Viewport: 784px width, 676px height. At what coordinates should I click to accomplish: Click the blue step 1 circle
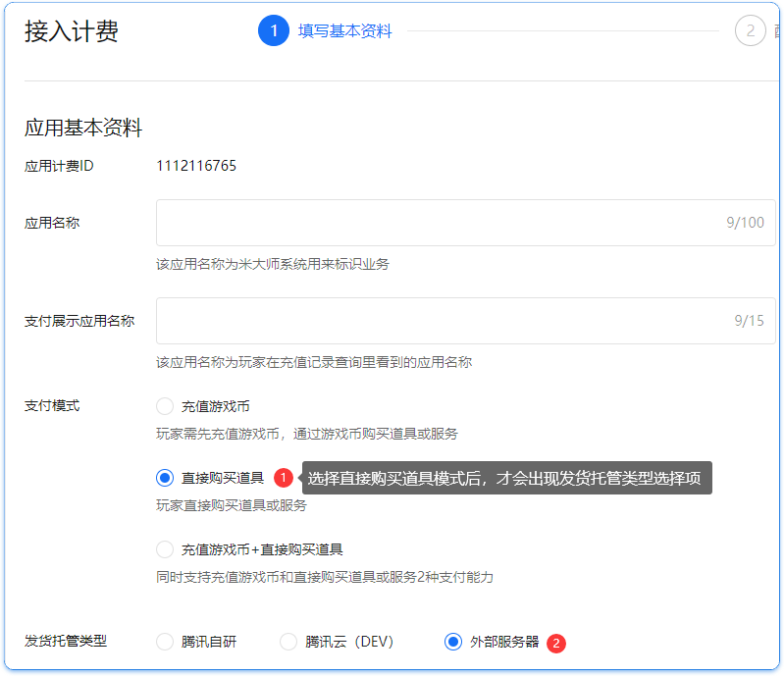click(x=274, y=30)
